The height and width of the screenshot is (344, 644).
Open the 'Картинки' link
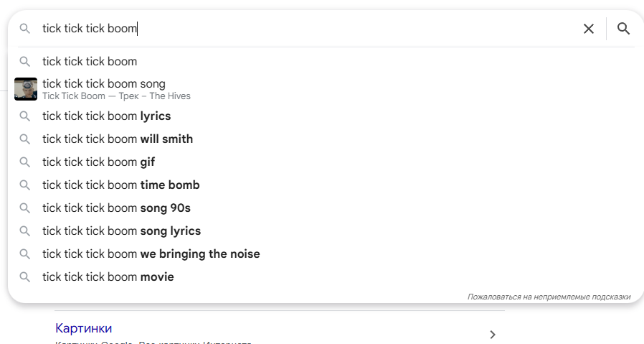pos(84,328)
